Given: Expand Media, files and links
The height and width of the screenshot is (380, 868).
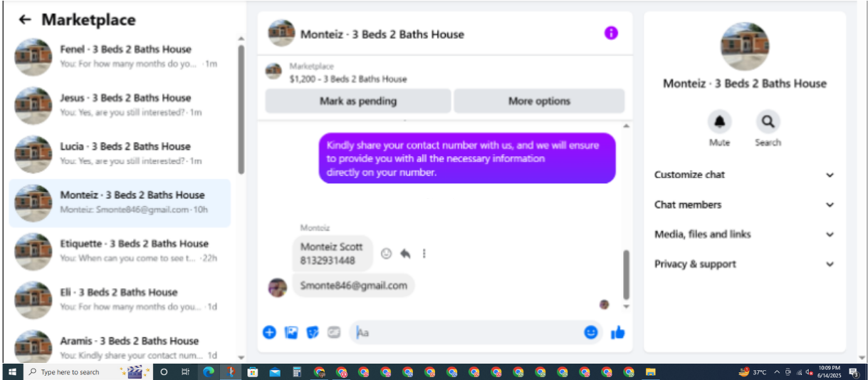Looking at the screenshot, I should point(744,235).
